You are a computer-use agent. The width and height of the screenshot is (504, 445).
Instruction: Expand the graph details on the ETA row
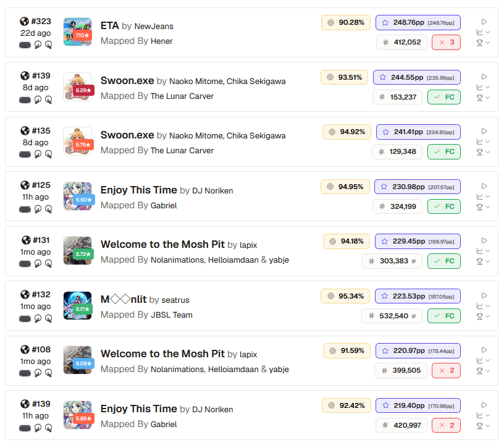tap(483, 32)
